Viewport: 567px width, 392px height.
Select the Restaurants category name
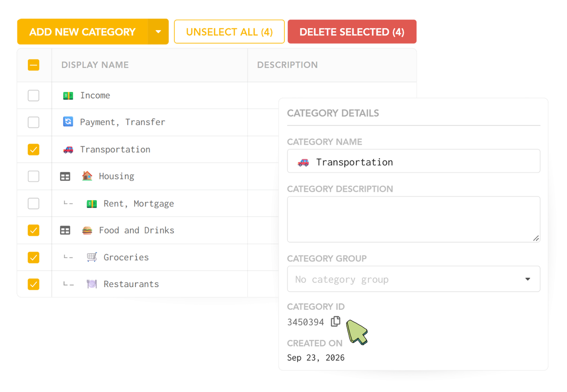coord(131,284)
